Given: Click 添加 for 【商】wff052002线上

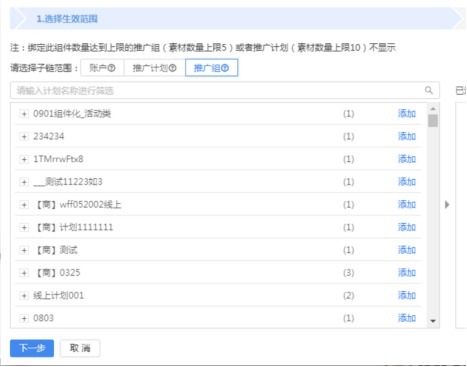Looking at the screenshot, I should tap(407, 204).
